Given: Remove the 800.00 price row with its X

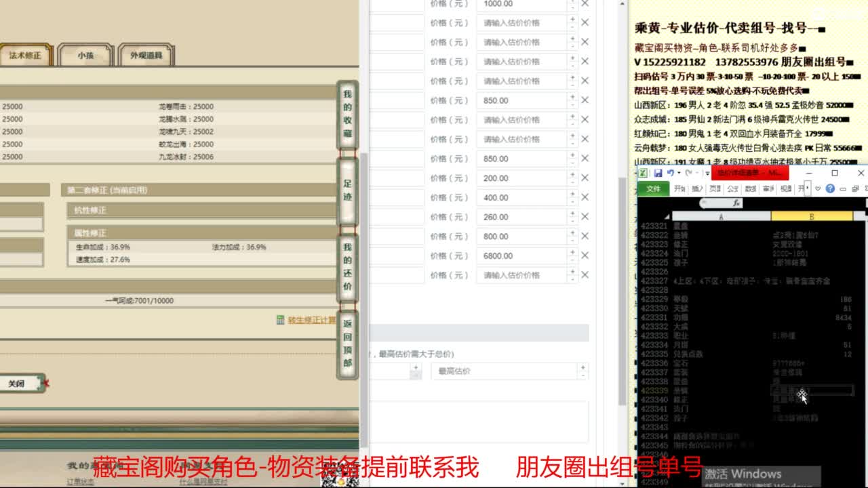Looking at the screenshot, I should (x=585, y=237).
